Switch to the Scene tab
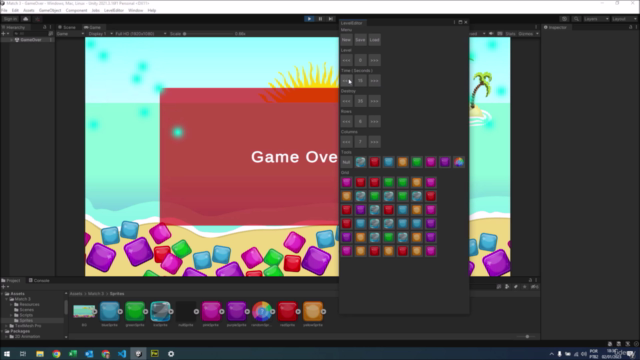The image size is (640, 360). 67,27
